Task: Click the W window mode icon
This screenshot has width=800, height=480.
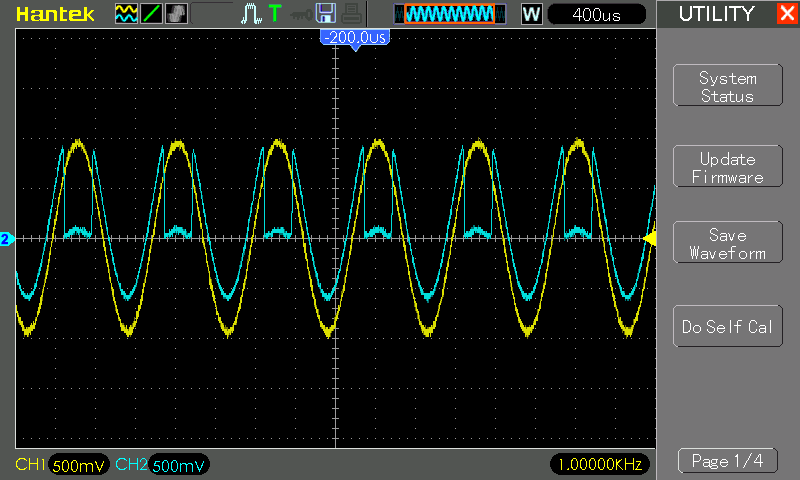Action: click(531, 14)
